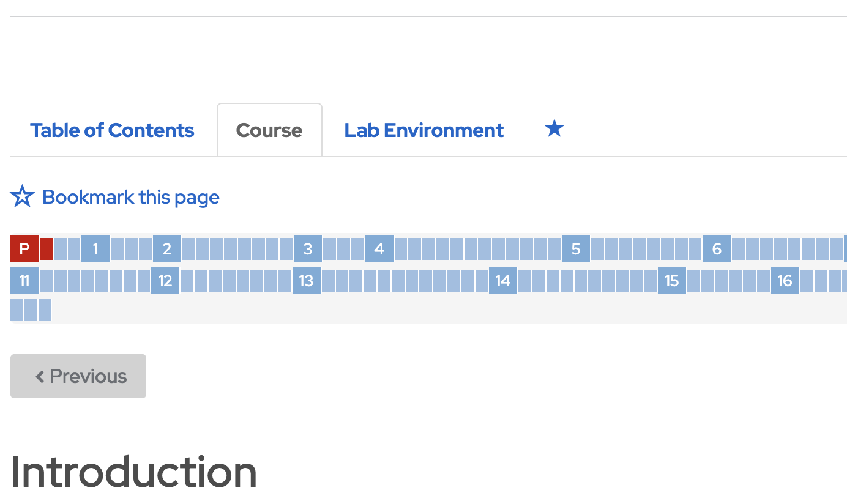Navigate to chapter 2 marker
This screenshot has height=504, width=847.
click(166, 249)
